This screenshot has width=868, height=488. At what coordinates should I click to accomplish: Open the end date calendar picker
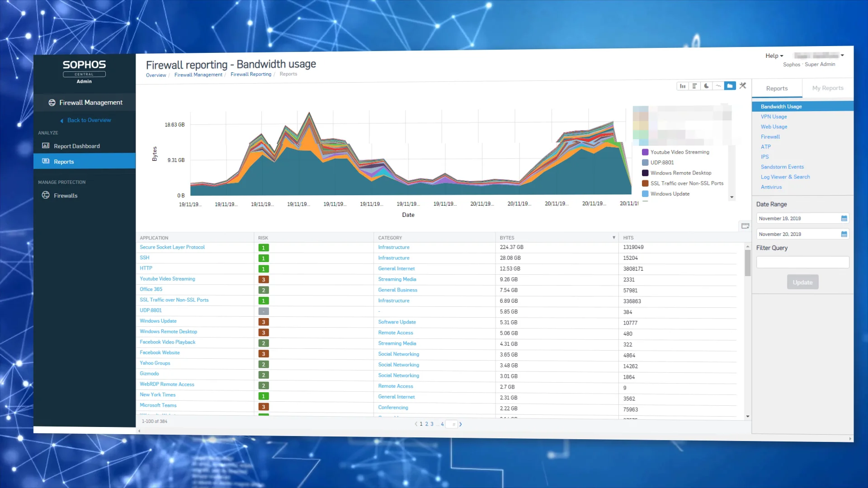[x=844, y=234]
